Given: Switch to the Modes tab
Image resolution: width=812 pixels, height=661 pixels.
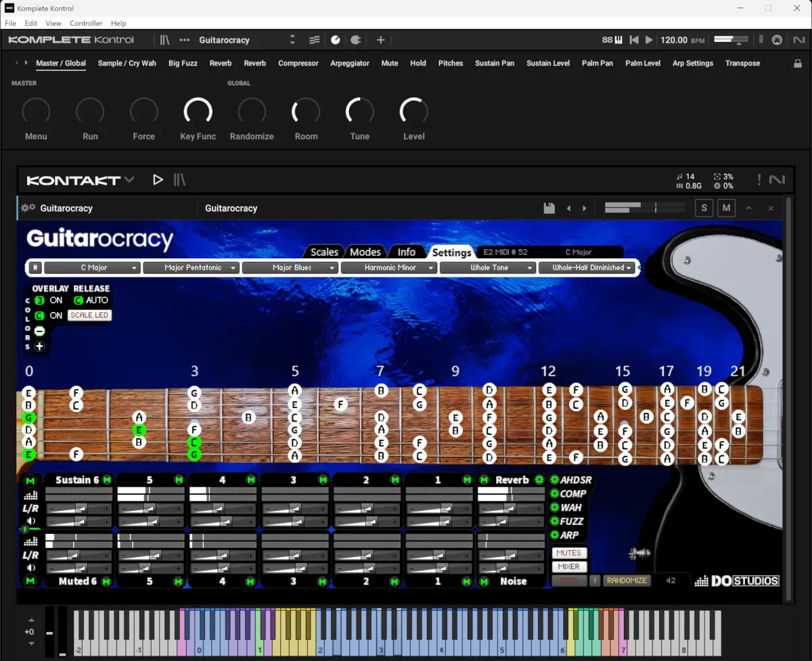Looking at the screenshot, I should 365,252.
